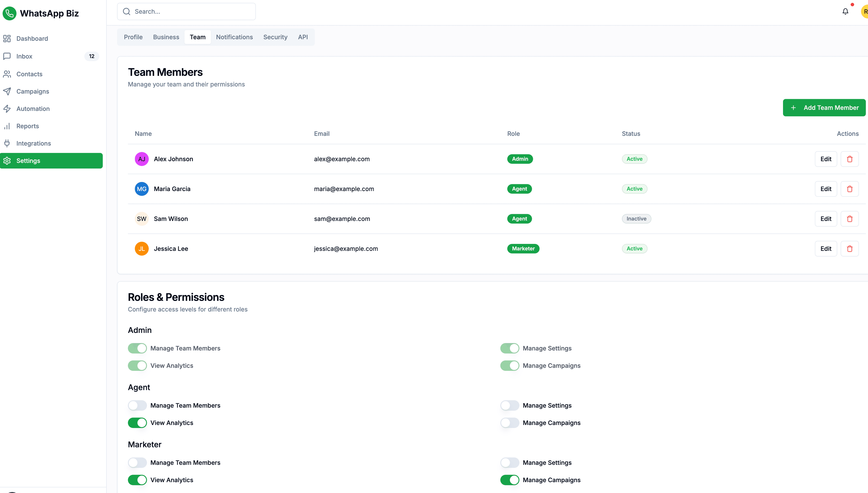
Task: Click the Email column header
Action: tap(321, 134)
